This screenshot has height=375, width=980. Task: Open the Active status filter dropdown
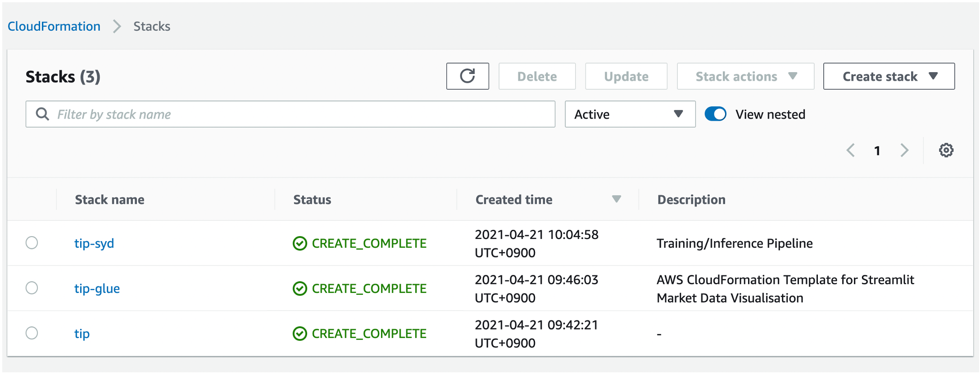(x=630, y=114)
